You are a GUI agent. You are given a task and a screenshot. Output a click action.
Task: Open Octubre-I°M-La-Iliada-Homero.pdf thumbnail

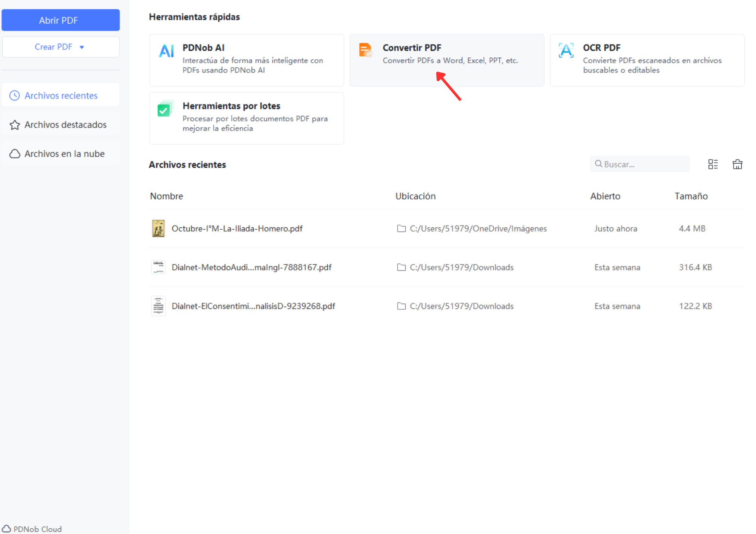(158, 228)
